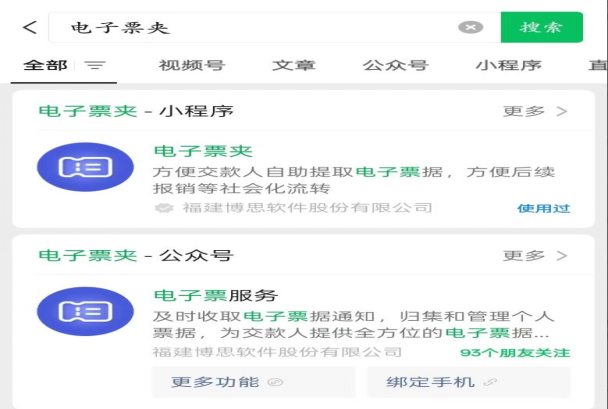The height and width of the screenshot is (409, 608).
Task: Open 电子票夹 mini program logo icon
Action: (85, 167)
